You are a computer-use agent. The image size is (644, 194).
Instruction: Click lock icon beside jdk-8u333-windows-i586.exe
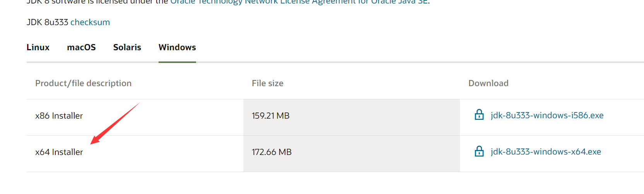point(479,115)
